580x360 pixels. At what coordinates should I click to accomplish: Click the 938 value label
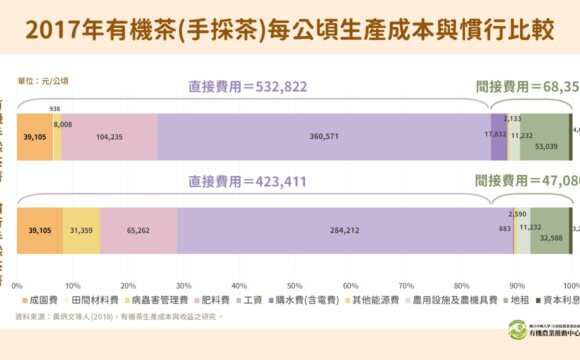coord(55,109)
